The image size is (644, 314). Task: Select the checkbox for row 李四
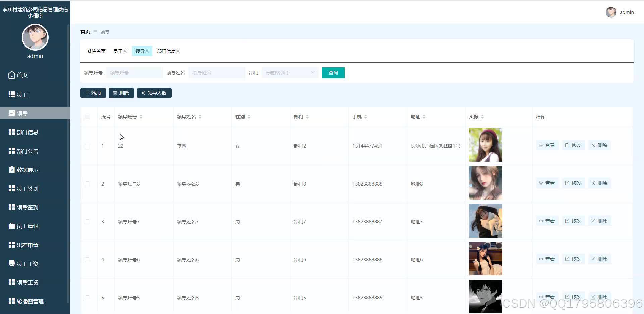tap(87, 146)
